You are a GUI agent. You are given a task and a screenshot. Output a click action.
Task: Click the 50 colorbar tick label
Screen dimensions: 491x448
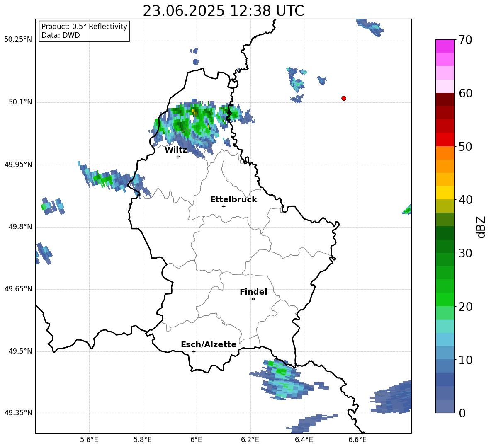(x=465, y=146)
